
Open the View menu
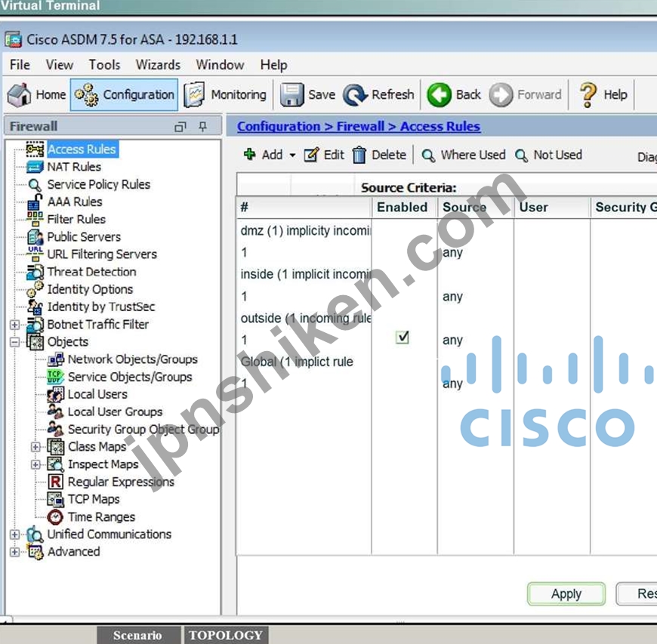[x=60, y=65]
